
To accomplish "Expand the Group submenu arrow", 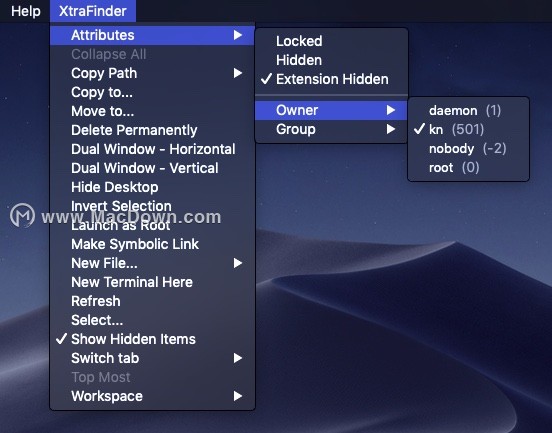I will coord(391,129).
